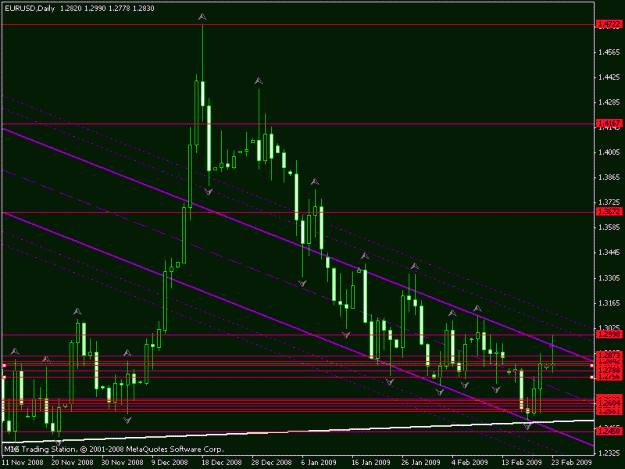Click the red 1.4167 price label

point(609,123)
